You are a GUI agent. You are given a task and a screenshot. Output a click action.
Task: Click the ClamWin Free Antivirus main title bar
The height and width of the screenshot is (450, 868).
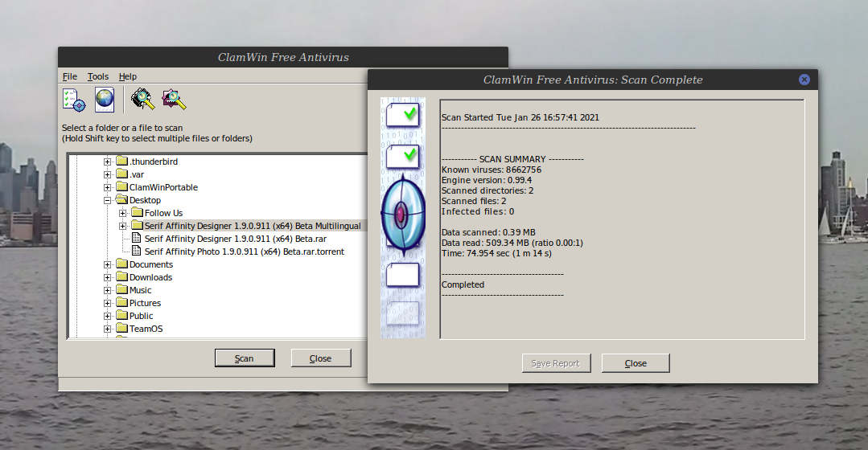283,57
